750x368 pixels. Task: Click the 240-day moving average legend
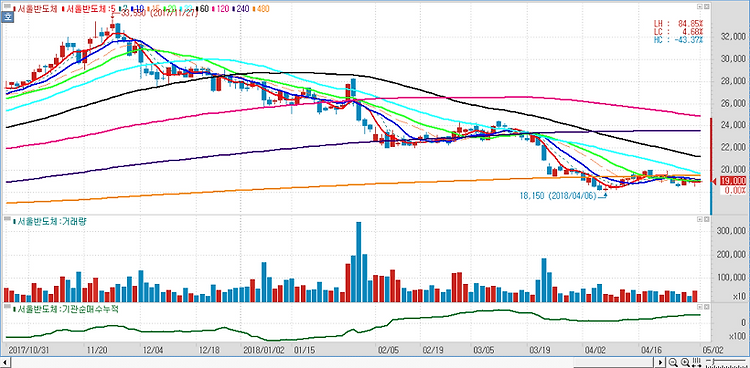point(242,8)
